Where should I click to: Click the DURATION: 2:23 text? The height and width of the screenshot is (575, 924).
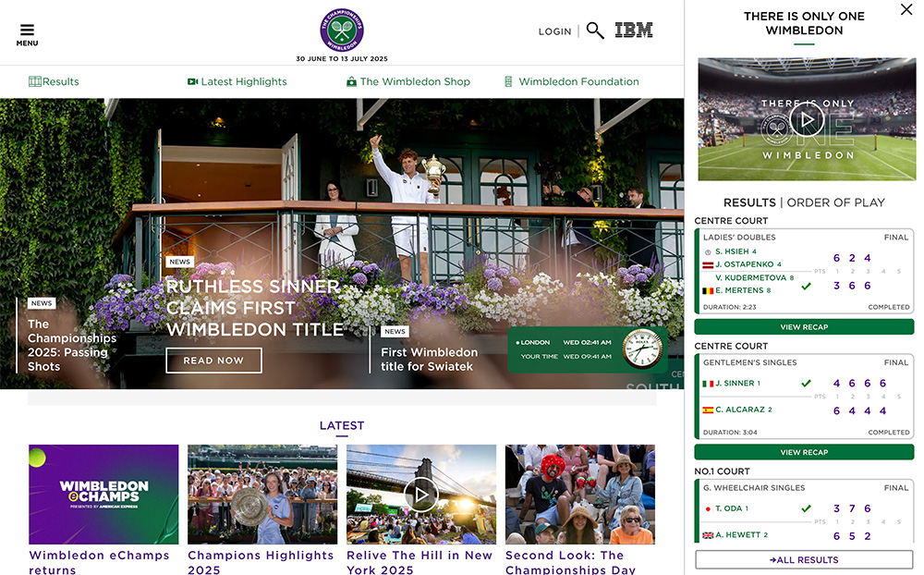[730, 307]
